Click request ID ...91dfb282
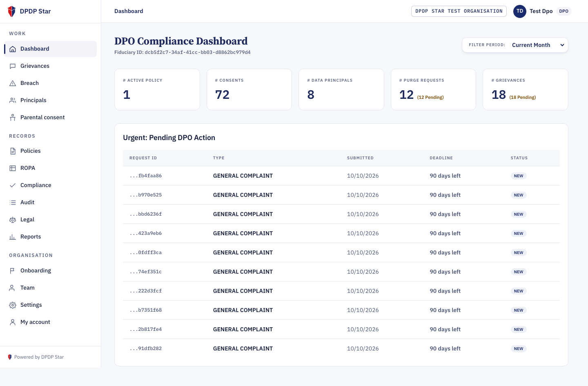Viewport: 588px width, 386px height. tap(146, 348)
